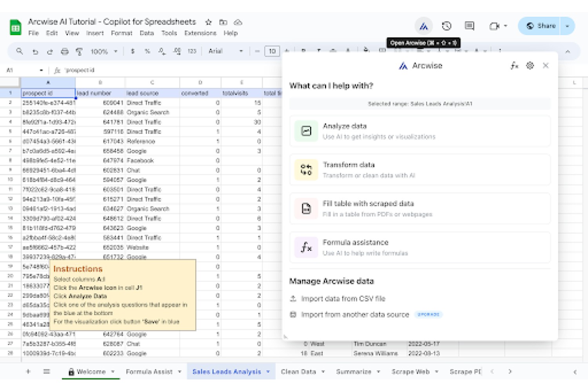This screenshot has height=392, width=588.
Task: Print the spreadsheet
Action: pos(65,51)
